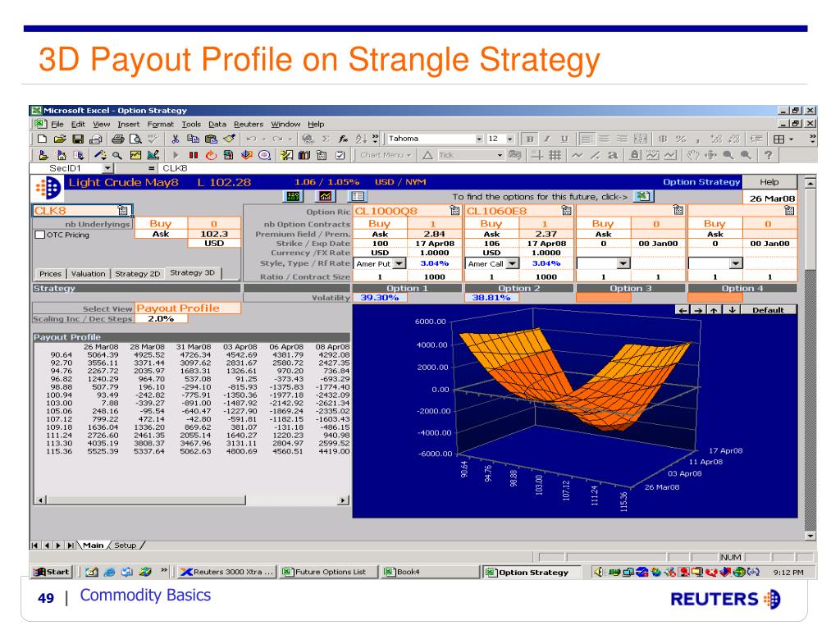
Task: Click the Scaling Inc field showing 2.0%
Action: pos(161,319)
